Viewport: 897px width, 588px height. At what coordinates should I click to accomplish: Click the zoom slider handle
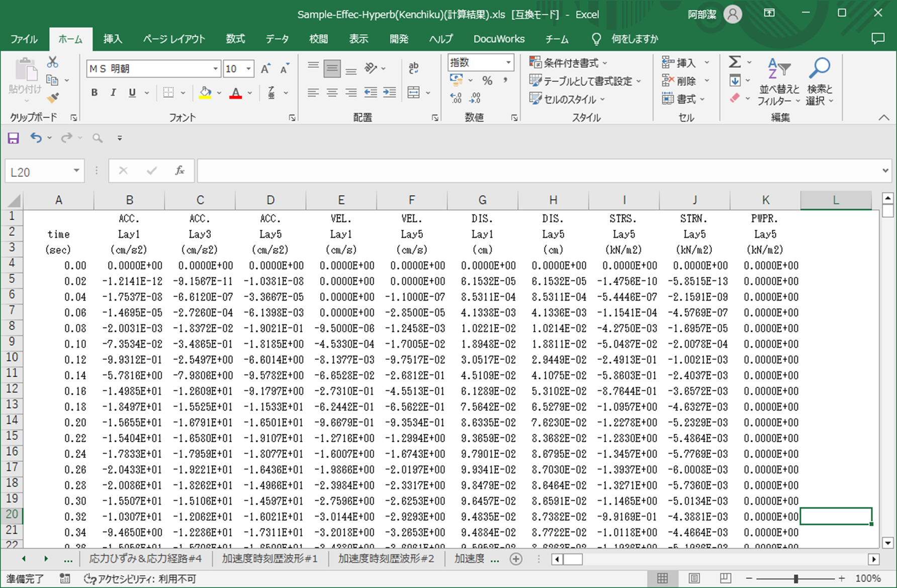(x=796, y=578)
